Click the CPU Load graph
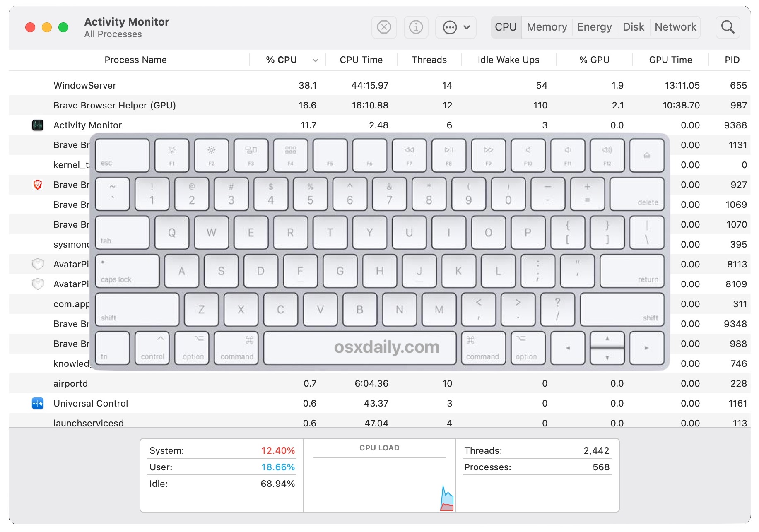The image size is (759, 532). pos(379,484)
